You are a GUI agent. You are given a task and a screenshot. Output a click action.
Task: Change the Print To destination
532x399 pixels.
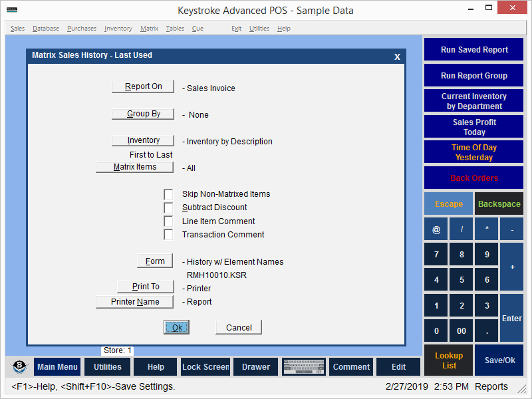tap(146, 287)
